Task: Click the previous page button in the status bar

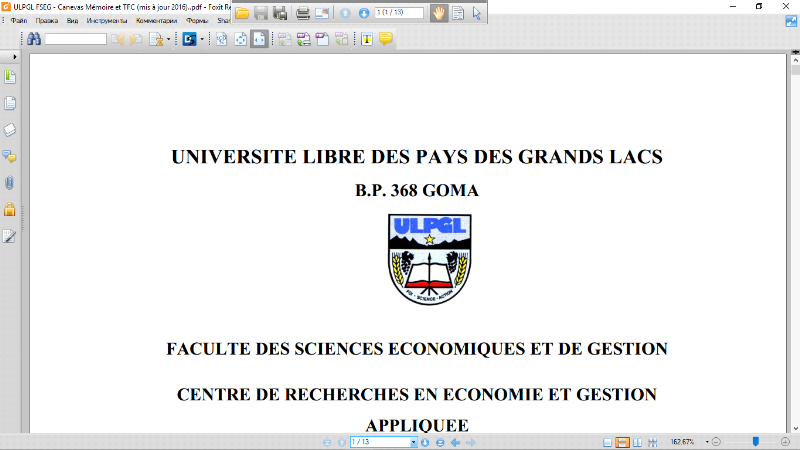Action: 342,442
